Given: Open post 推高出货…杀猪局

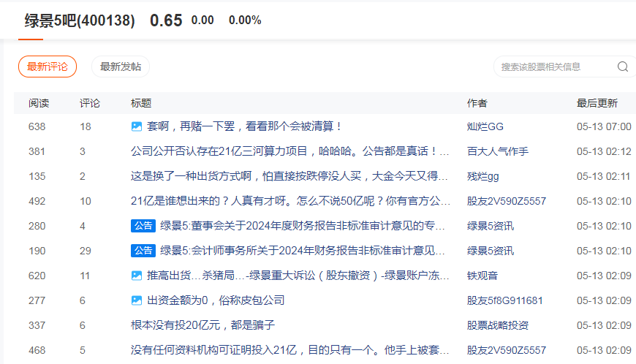Looking at the screenshot, I should (x=298, y=276).
